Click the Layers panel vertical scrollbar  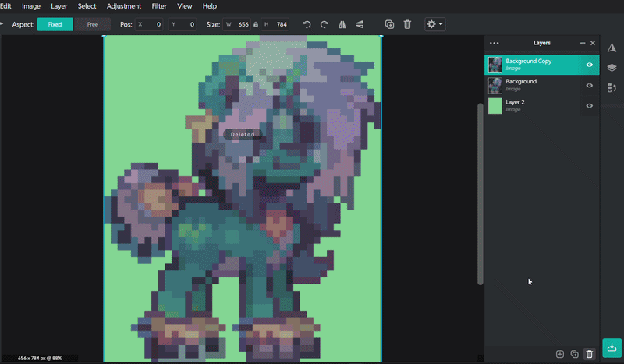click(480, 194)
